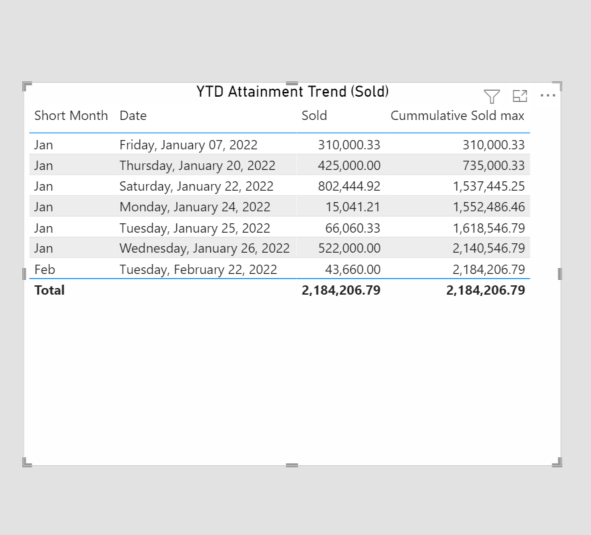
Task: Activate the Focus mode icon
Action: pyautogui.click(x=520, y=96)
